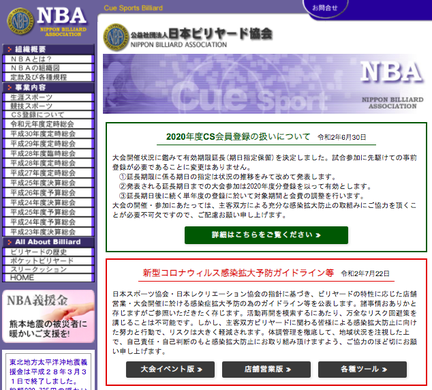Open the NBAの組織図 page
The image size is (432, 390).
(x=48, y=68)
